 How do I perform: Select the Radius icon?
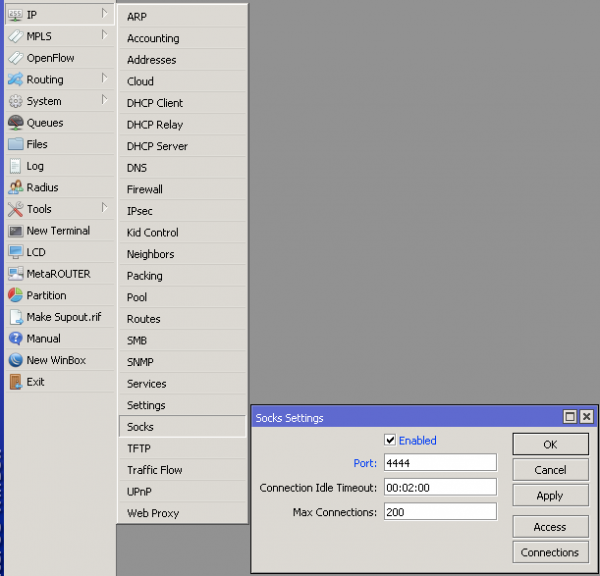(16, 188)
